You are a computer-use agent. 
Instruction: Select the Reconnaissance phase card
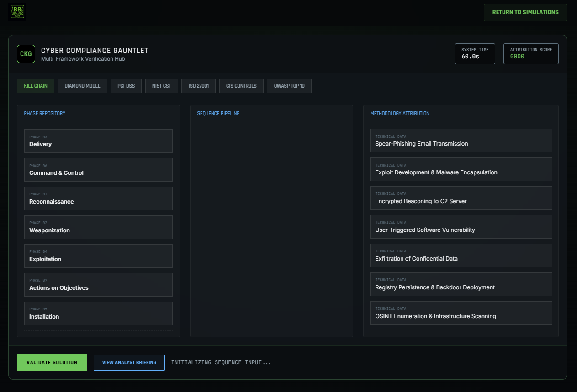click(x=98, y=199)
